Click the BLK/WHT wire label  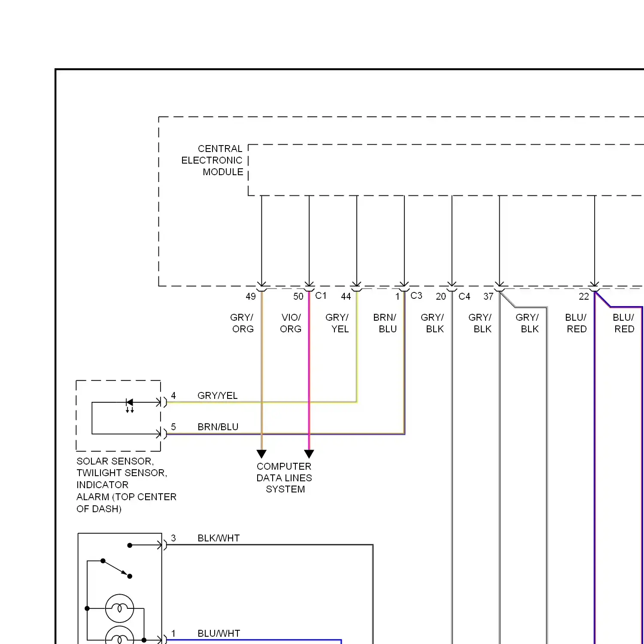pos(219,538)
